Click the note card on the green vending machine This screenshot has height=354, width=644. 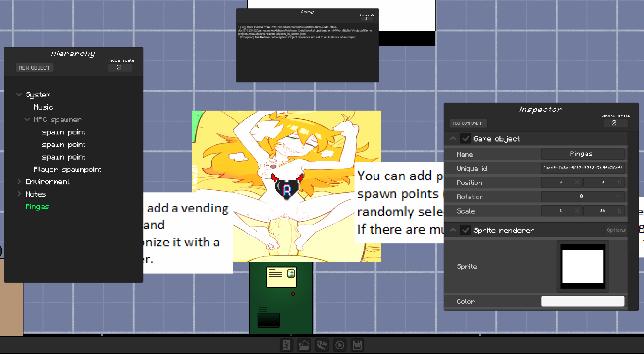click(281, 277)
